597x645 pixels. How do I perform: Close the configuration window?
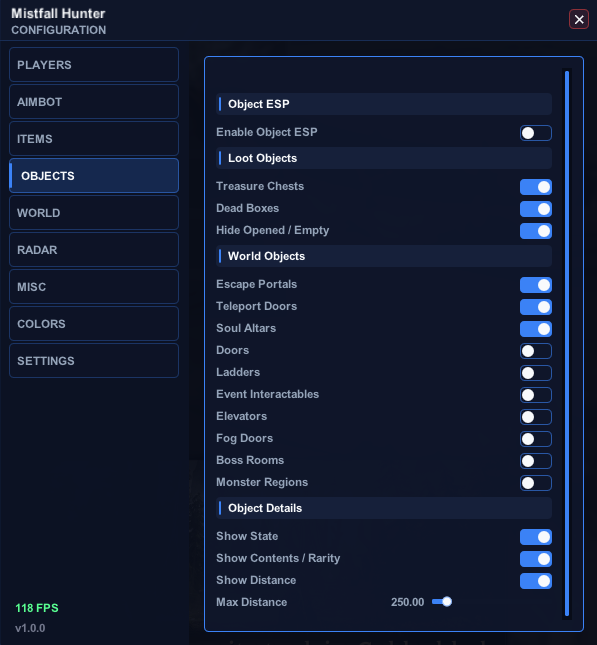(x=579, y=19)
